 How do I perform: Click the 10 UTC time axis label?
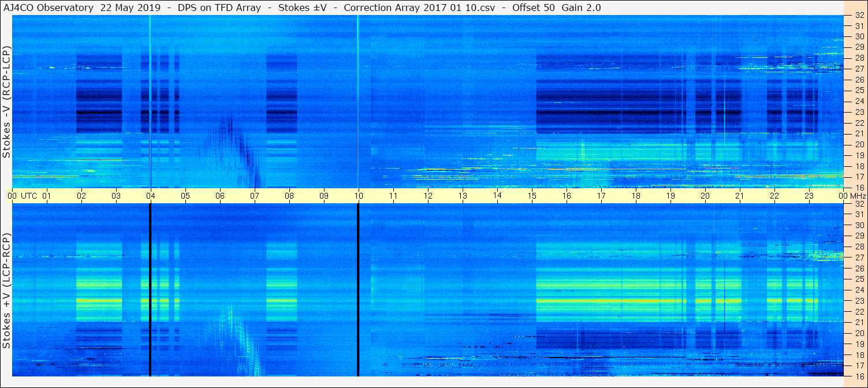pos(358,196)
